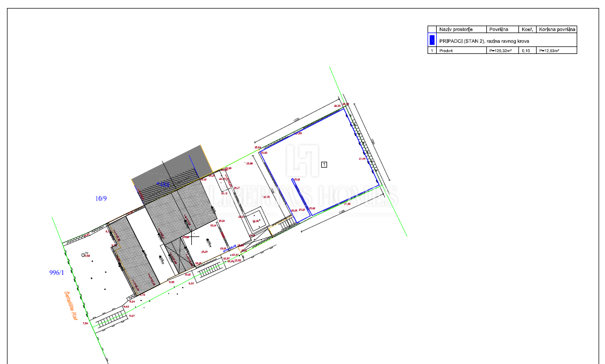Viewport: 605px width, 364px height.
Task: Click the parcel label '996/1'
Action: tap(57, 272)
